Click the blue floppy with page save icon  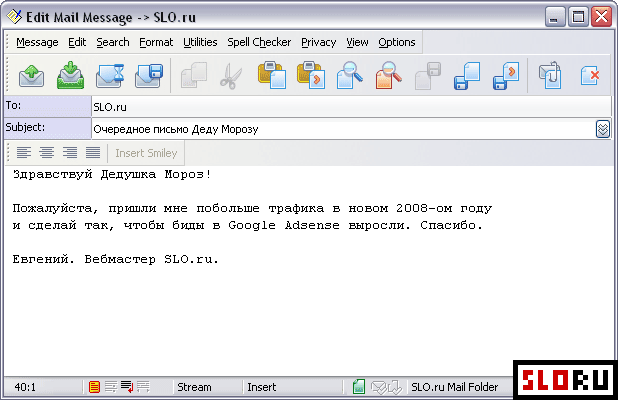(x=467, y=76)
